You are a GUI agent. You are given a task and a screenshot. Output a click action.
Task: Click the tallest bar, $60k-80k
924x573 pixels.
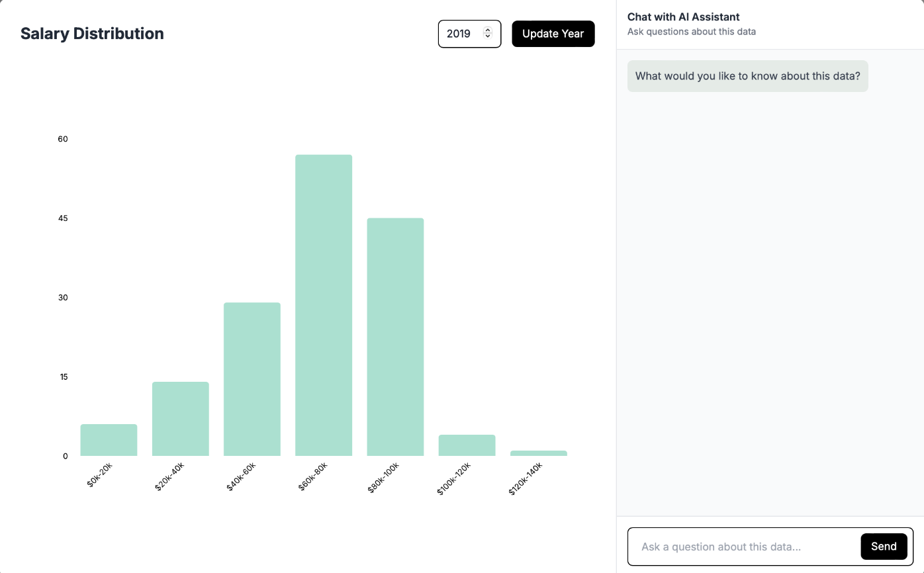324,305
